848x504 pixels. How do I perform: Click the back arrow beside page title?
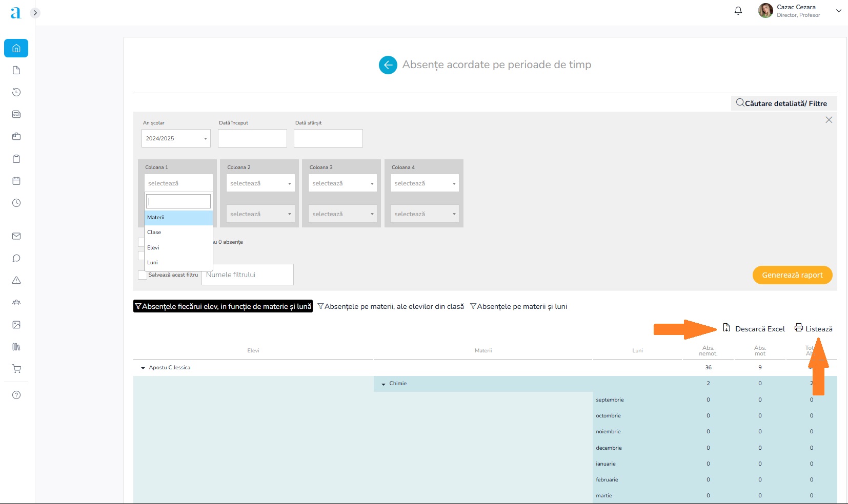[388, 65]
